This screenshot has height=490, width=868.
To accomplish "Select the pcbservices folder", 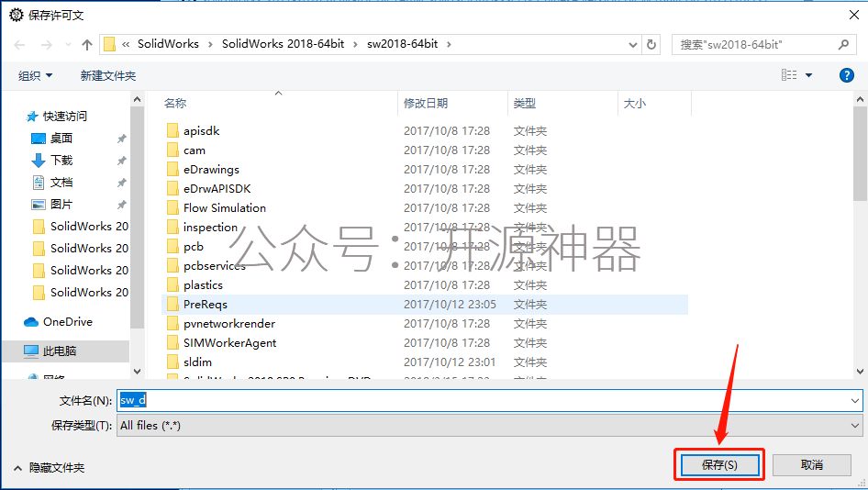I will pos(214,266).
